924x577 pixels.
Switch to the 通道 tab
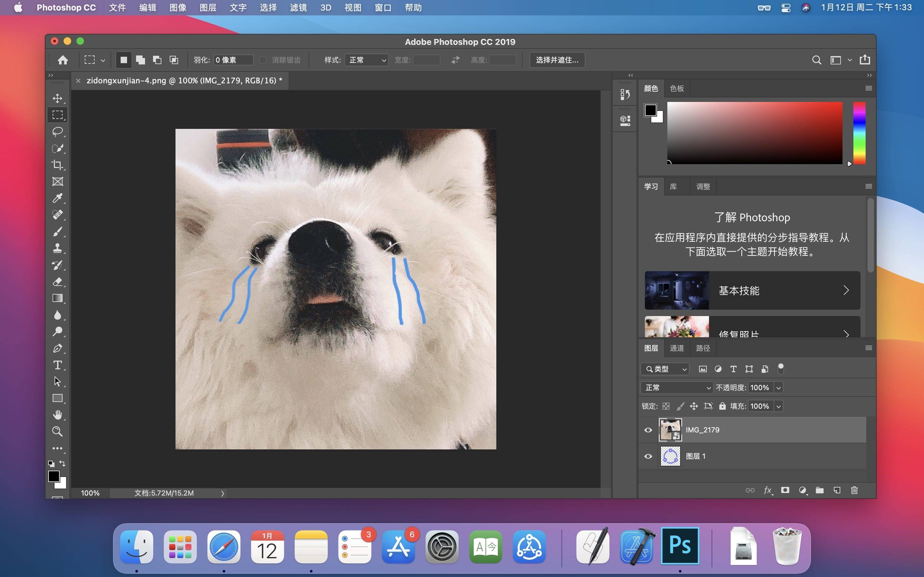point(677,348)
